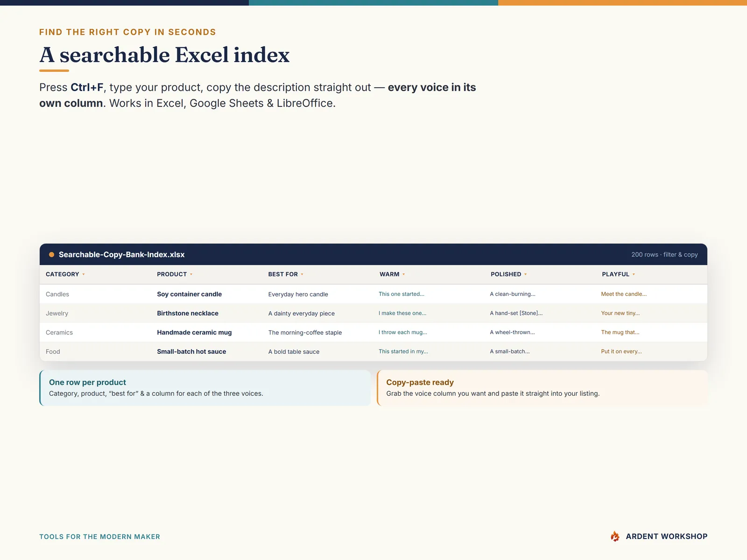Select the polished 'A hand-set [Stone]...' cell
This screenshot has width=747, height=560.
[x=516, y=313]
